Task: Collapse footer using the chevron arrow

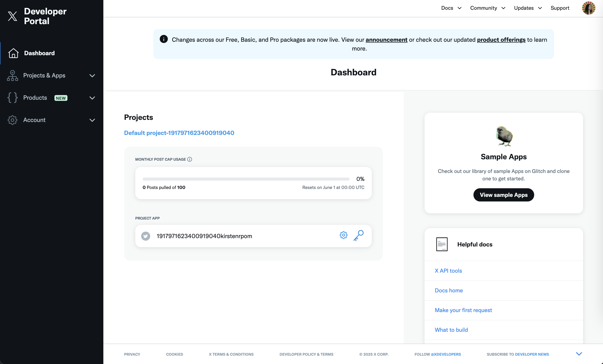Action: (579, 354)
